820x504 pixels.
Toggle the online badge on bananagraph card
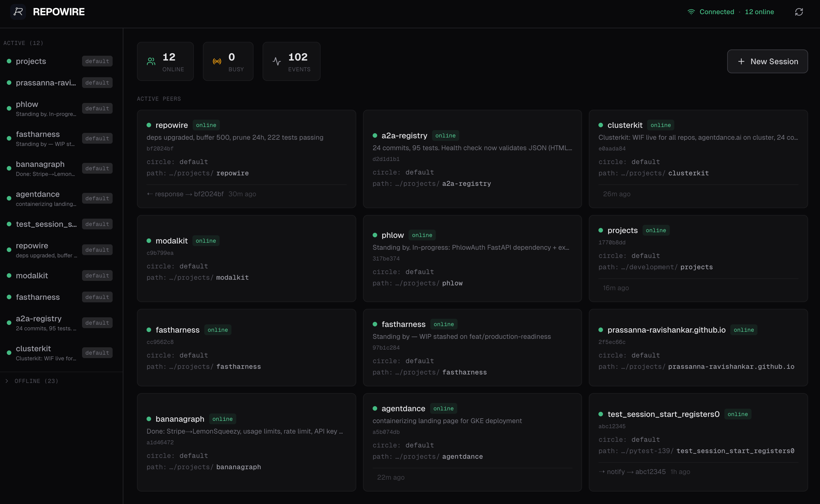click(222, 419)
